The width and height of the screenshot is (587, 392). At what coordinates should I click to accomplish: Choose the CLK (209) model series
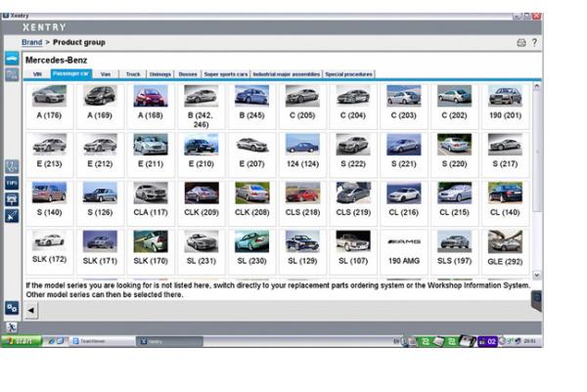pyautogui.click(x=202, y=203)
